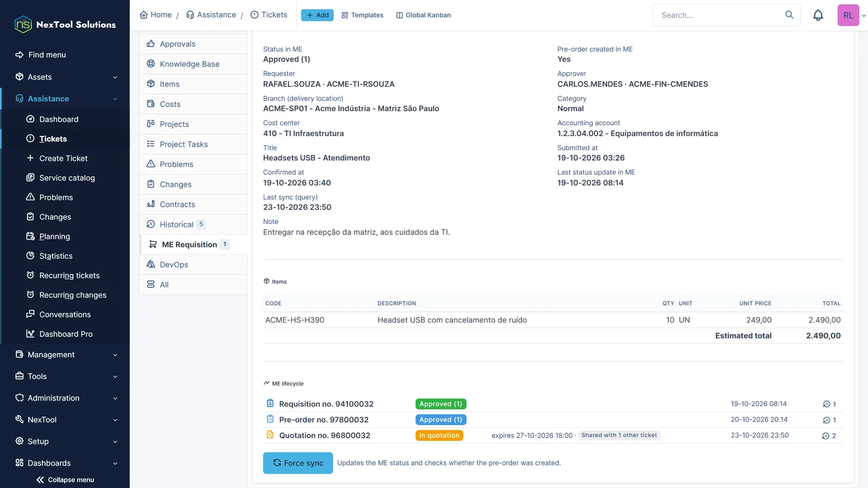Collapse the sidebar menu
868x488 pixels.
click(x=65, y=480)
